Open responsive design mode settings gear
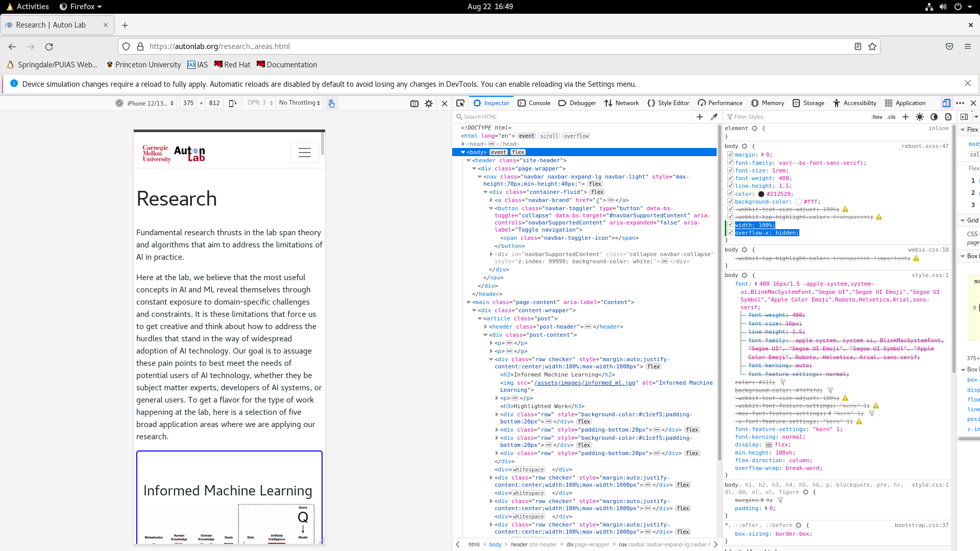 (429, 103)
